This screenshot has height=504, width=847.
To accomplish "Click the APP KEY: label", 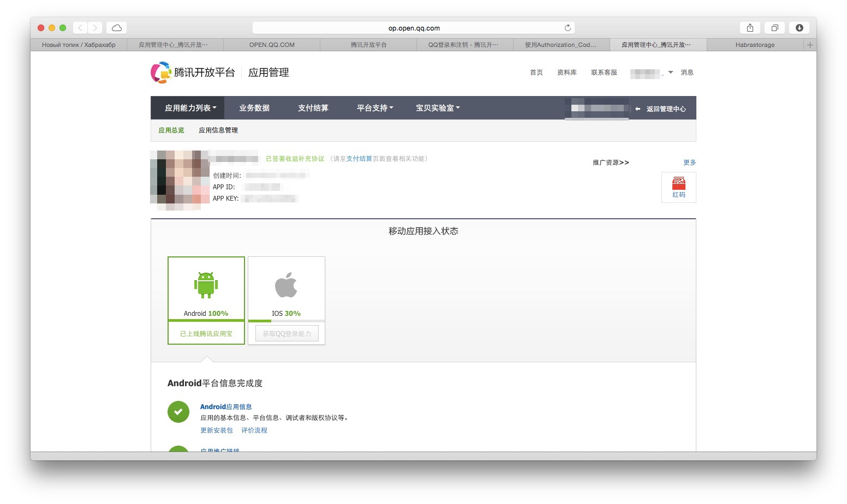I will click(x=226, y=199).
